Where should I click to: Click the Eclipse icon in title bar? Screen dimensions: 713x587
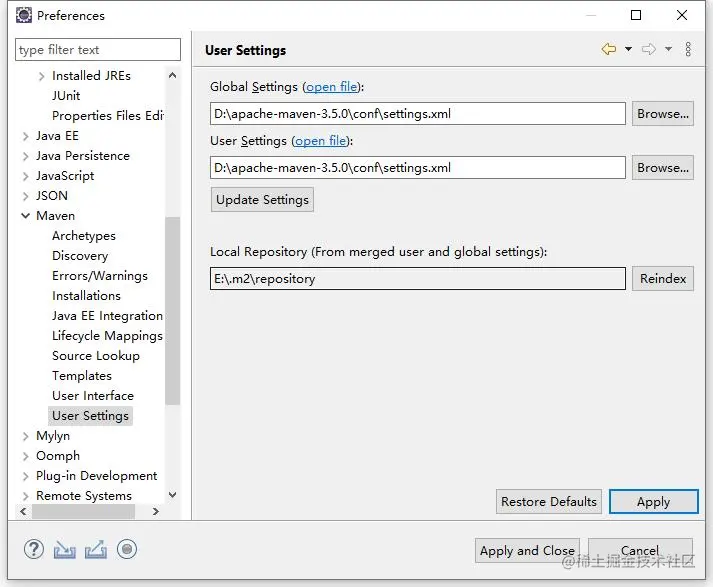click(x=24, y=15)
